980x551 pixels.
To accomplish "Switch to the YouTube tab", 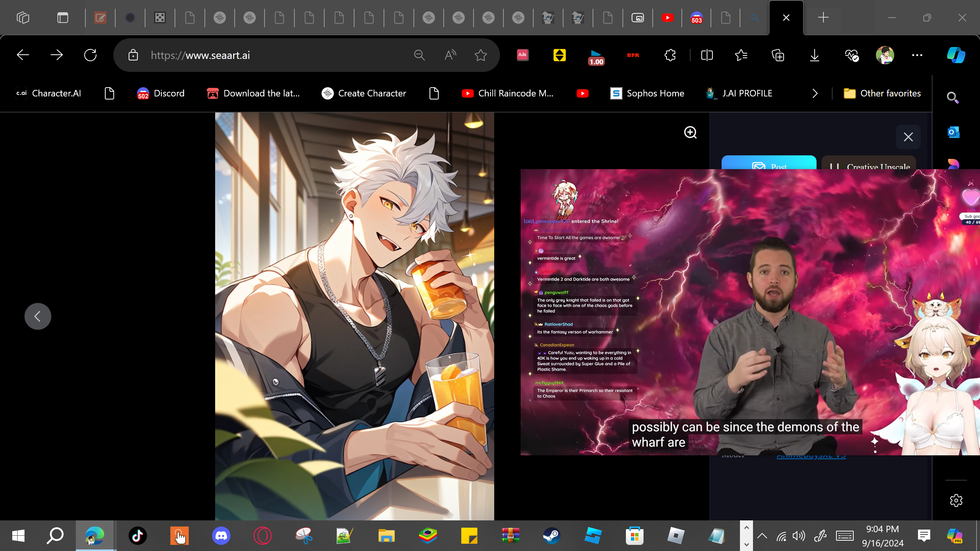I will coord(667,18).
